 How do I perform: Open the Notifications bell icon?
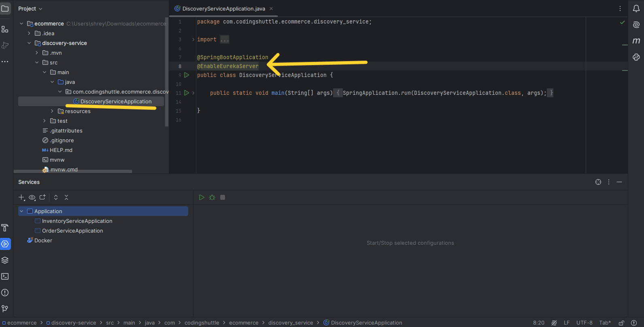point(636,9)
